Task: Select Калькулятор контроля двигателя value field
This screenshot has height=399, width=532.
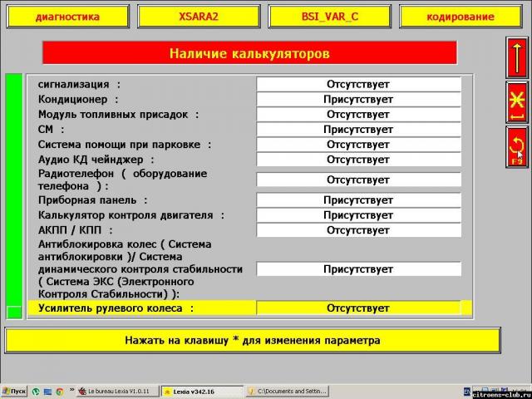Action: coord(358,215)
